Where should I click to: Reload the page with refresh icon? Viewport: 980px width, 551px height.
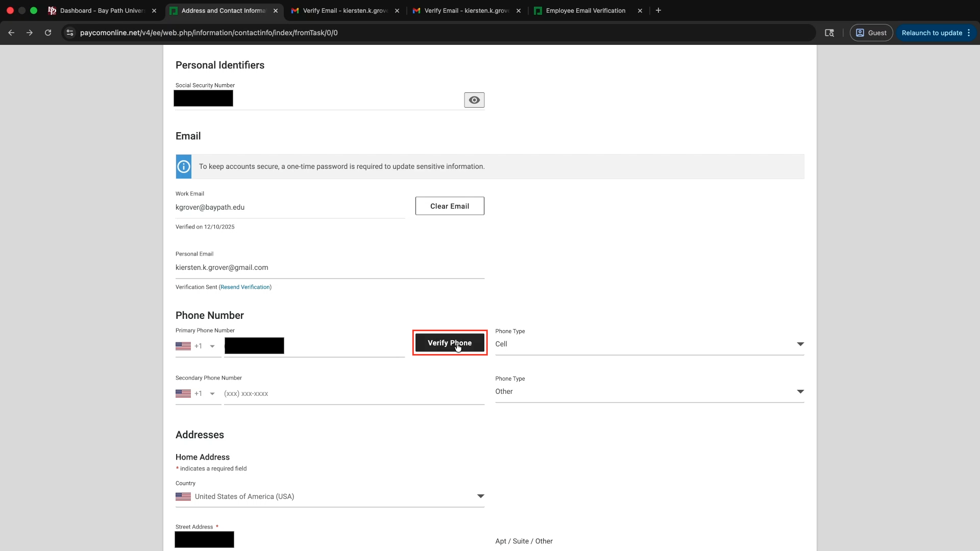coord(48,33)
